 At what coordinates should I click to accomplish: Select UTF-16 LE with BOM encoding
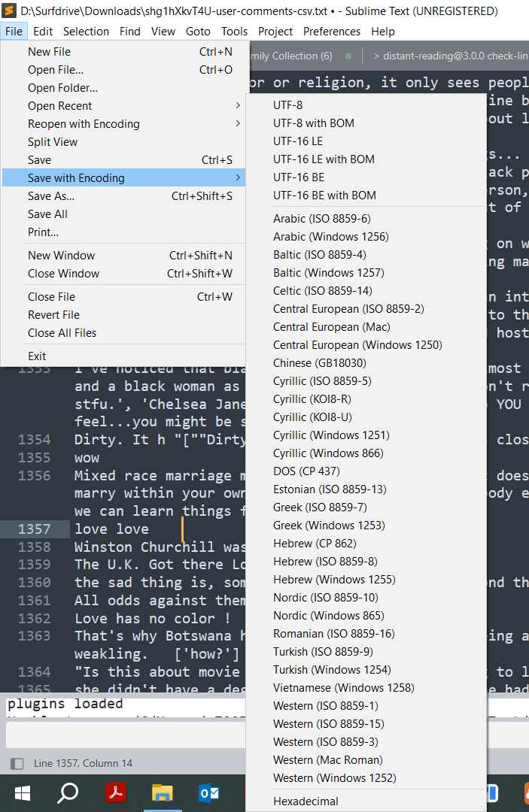pos(366,159)
